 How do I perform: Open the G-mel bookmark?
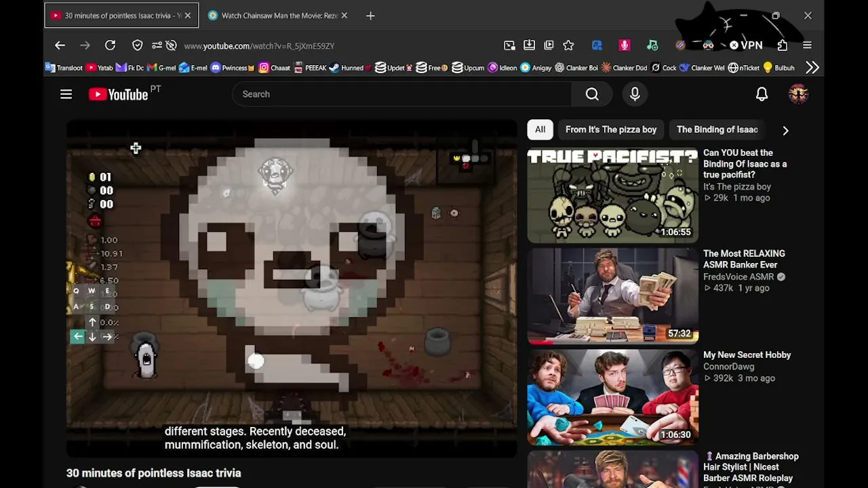coord(161,68)
